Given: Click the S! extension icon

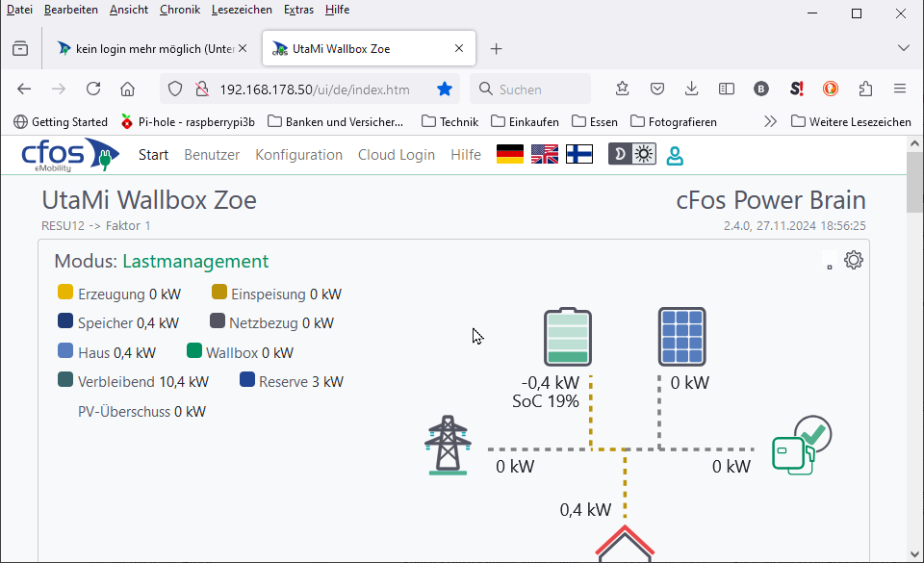Looking at the screenshot, I should (796, 89).
